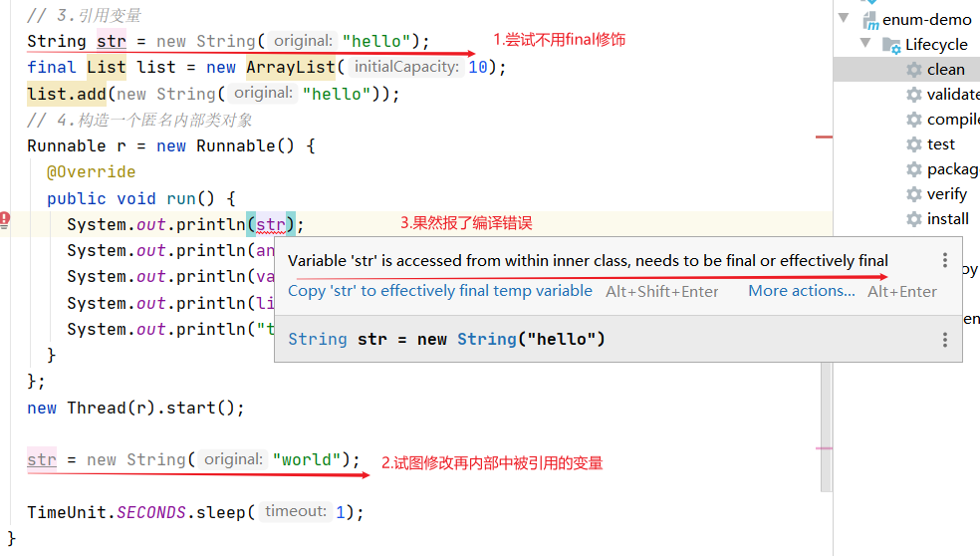Click the final keyword before List
Image resolution: width=980 pixels, height=556 pixels.
pyautogui.click(x=51, y=68)
